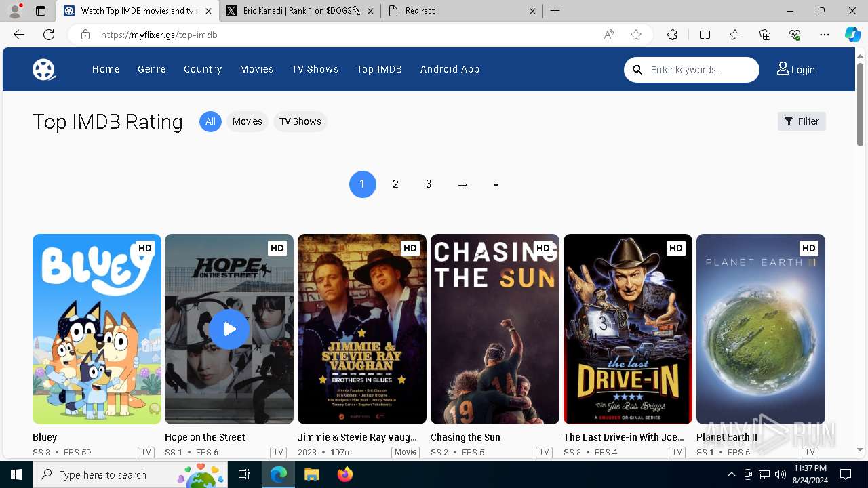
Task: Close the Redirect tab
Action: (532, 11)
